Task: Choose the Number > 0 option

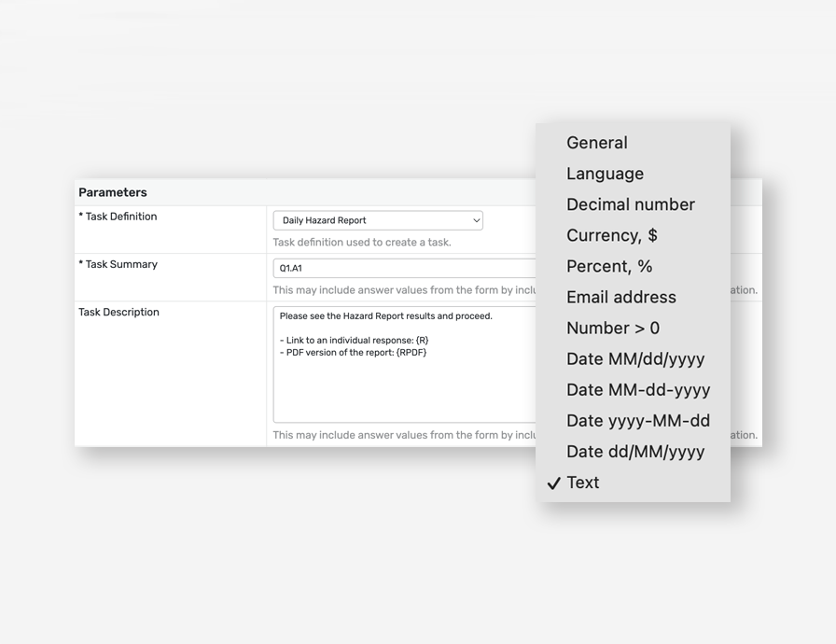Action: (612, 328)
